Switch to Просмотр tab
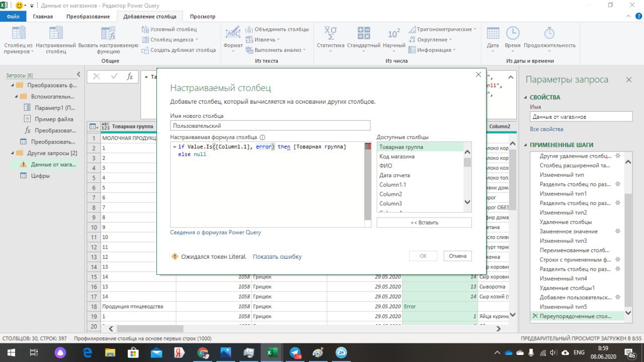Image resolution: width=644 pixels, height=362 pixels. [x=203, y=17]
